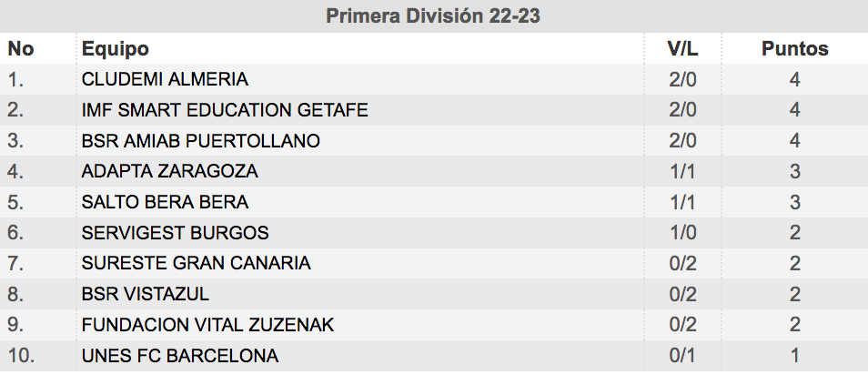This screenshot has height=375, width=868.
Task: Click the position number 10. cell
Action: (x=21, y=356)
